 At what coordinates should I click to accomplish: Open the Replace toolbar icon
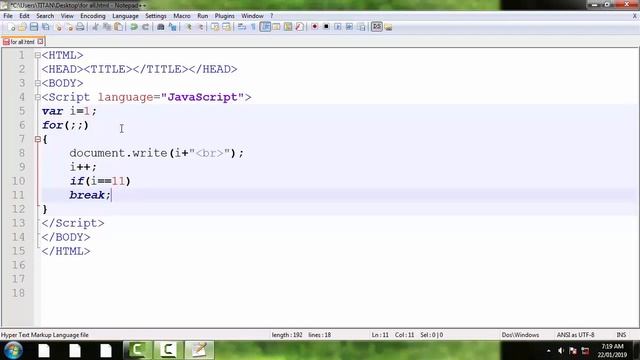(x=172, y=27)
